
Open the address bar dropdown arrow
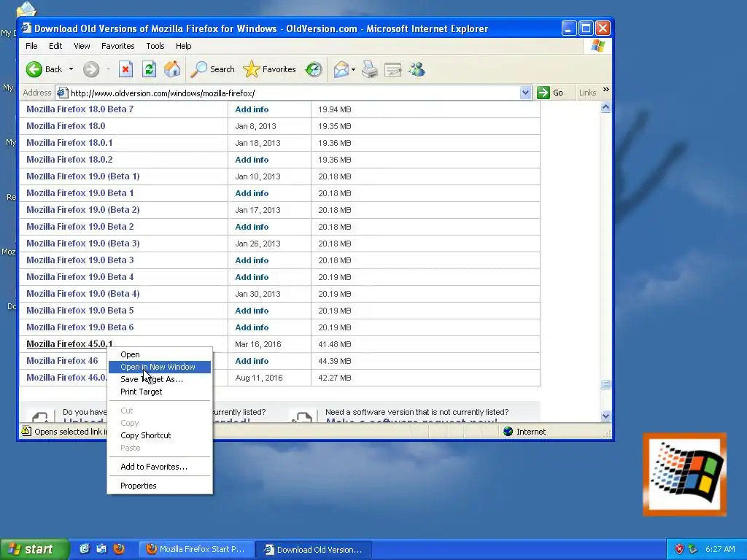coord(525,93)
